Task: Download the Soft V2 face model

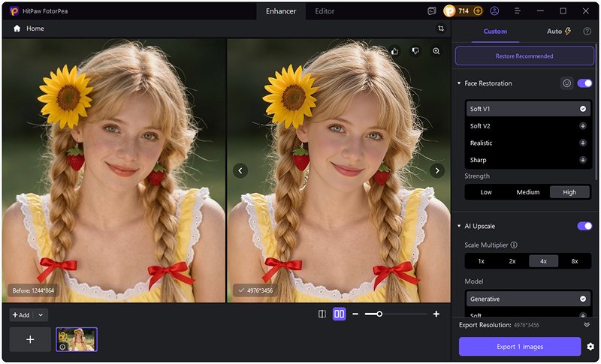Action: tap(583, 126)
